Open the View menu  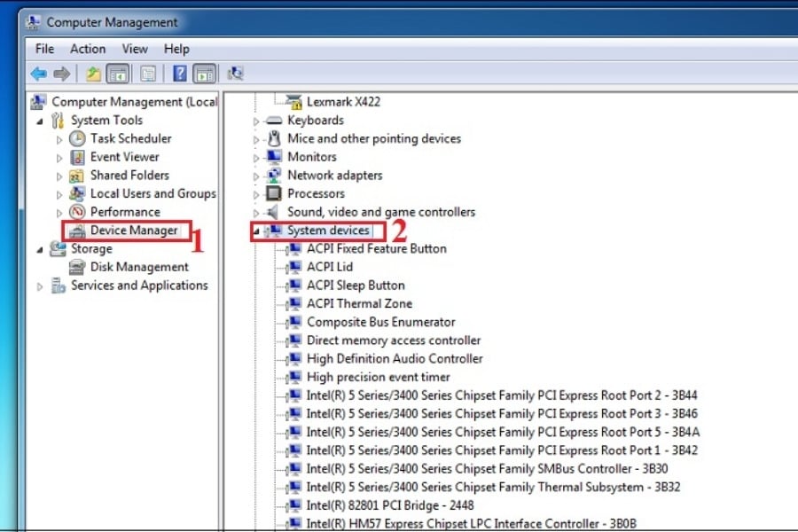click(x=135, y=49)
